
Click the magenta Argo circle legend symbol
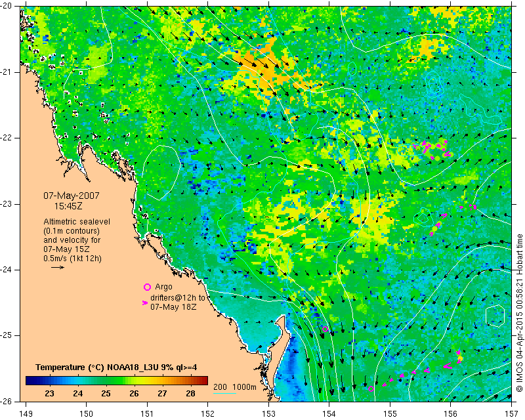[x=147, y=287]
